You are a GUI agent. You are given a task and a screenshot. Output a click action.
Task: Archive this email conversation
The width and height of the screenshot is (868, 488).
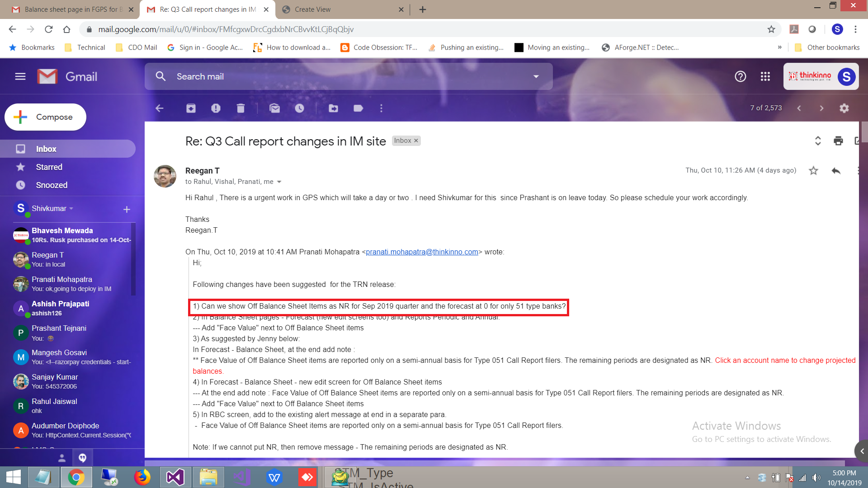tap(191, 108)
